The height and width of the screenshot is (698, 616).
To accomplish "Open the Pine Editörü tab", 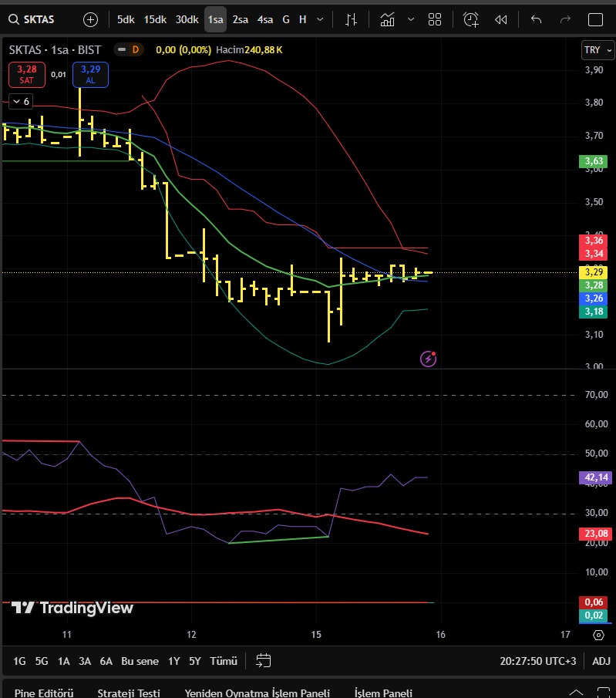I will point(44,693).
